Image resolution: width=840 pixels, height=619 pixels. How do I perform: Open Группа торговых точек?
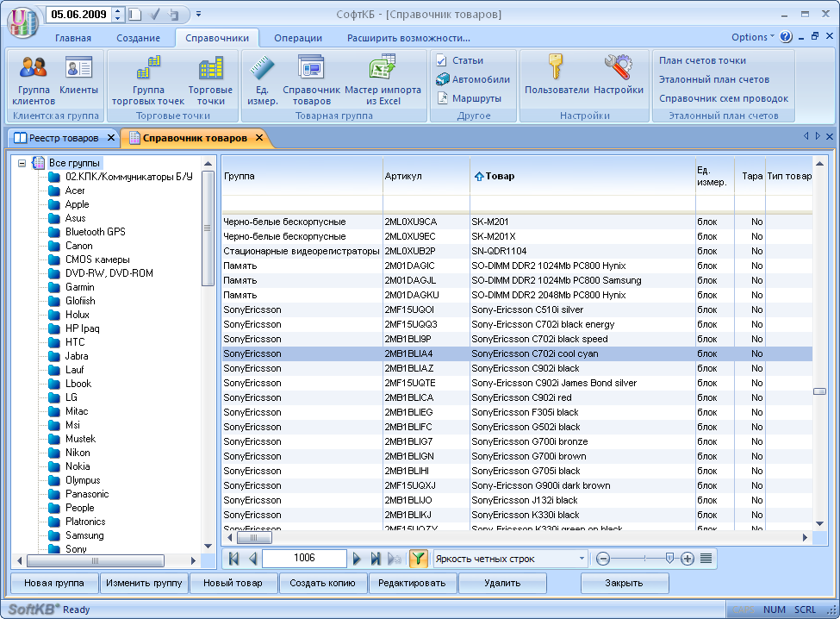point(148,80)
